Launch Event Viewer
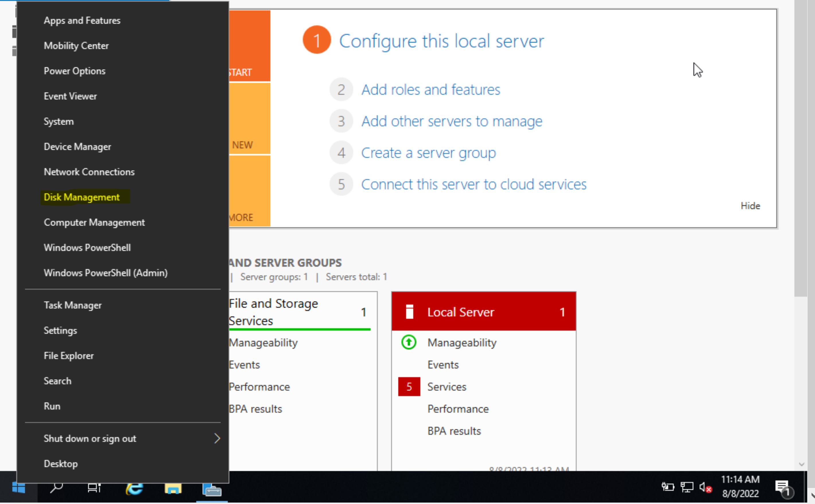This screenshot has width=815, height=504. click(x=70, y=96)
